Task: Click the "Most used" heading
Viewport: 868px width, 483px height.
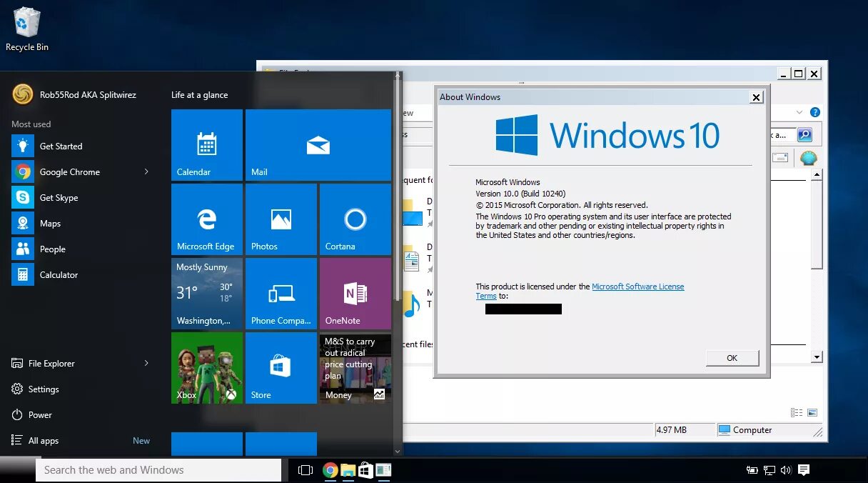Action: [x=31, y=124]
